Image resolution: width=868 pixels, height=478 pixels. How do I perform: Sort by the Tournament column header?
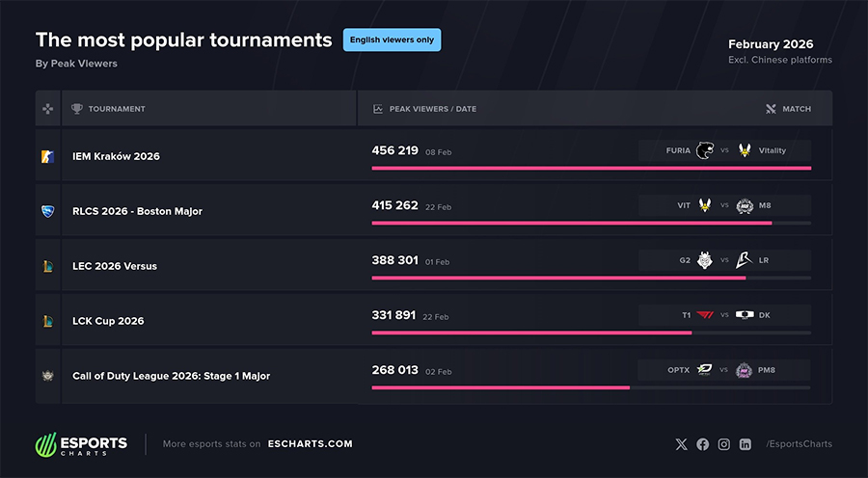116,109
